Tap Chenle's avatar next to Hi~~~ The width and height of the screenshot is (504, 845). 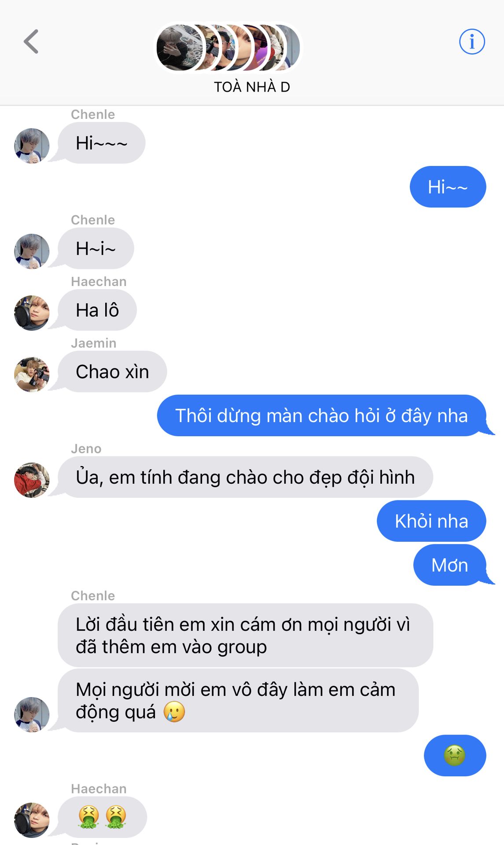pyautogui.click(x=32, y=146)
